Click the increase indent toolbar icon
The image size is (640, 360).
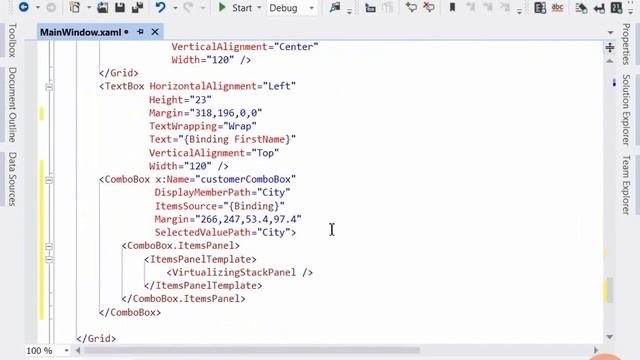pos(370,7)
